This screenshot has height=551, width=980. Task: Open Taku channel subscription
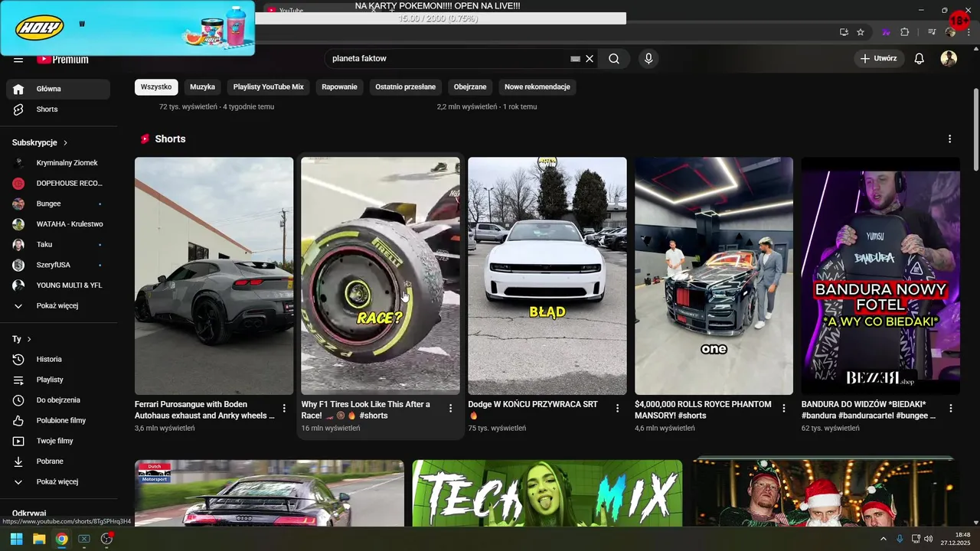coord(58,245)
